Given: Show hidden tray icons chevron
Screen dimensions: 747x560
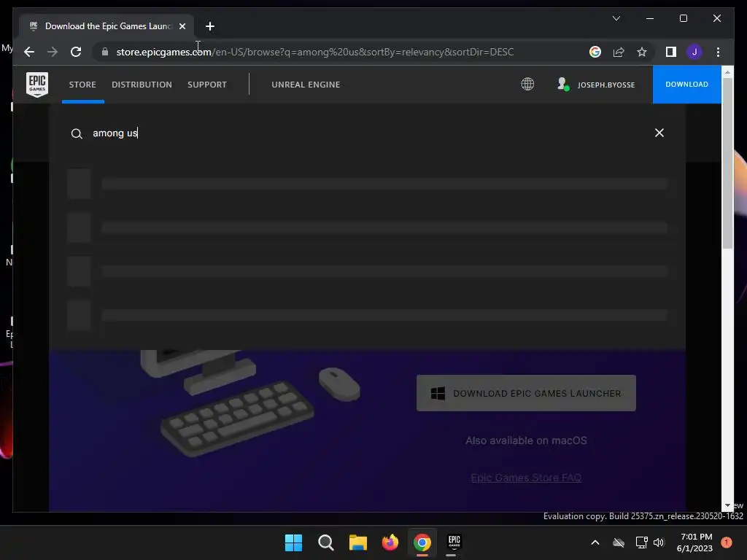Looking at the screenshot, I should point(595,542).
